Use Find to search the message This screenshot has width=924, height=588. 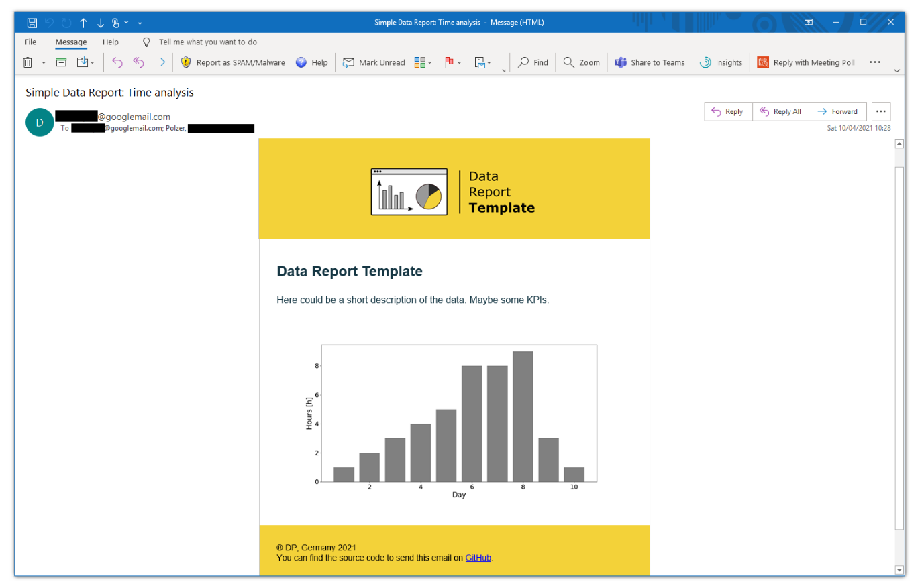click(x=532, y=62)
